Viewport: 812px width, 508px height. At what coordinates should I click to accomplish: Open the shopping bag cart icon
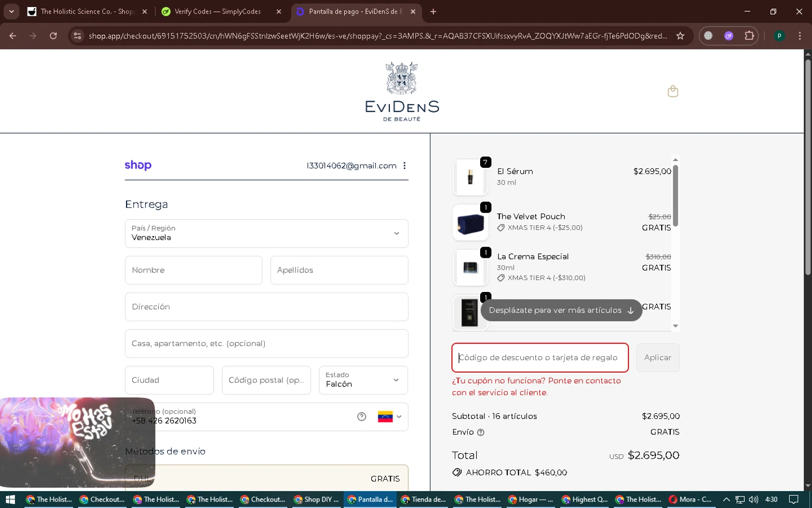coord(673,91)
